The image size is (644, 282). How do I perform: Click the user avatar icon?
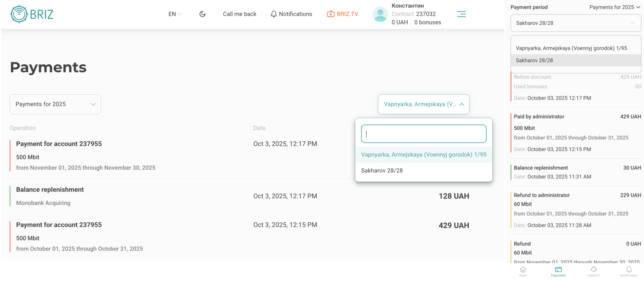click(x=380, y=14)
